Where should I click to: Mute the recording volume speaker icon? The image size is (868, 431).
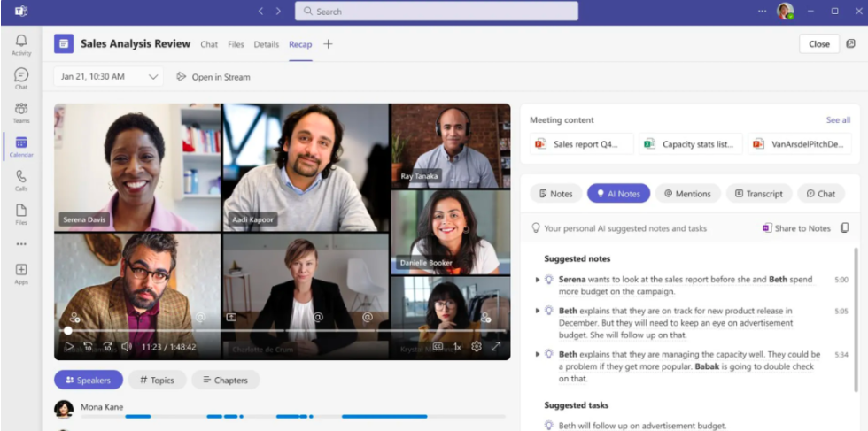pos(126,347)
